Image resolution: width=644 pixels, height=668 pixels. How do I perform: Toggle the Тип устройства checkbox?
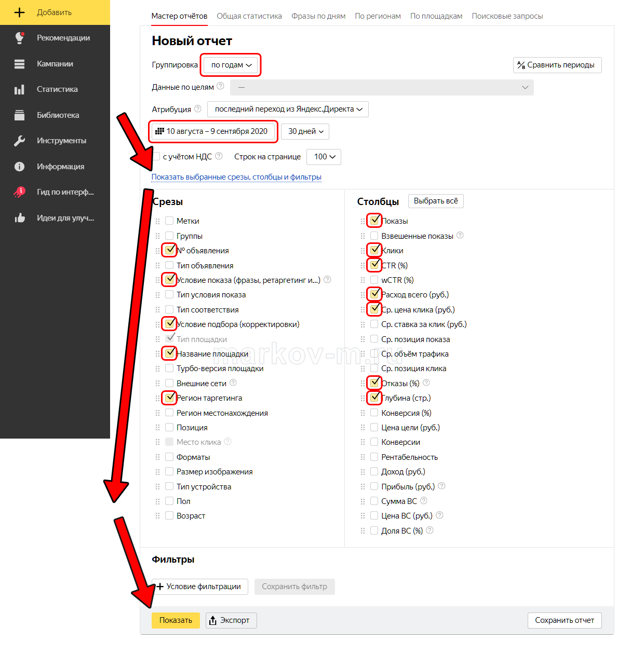(x=169, y=486)
